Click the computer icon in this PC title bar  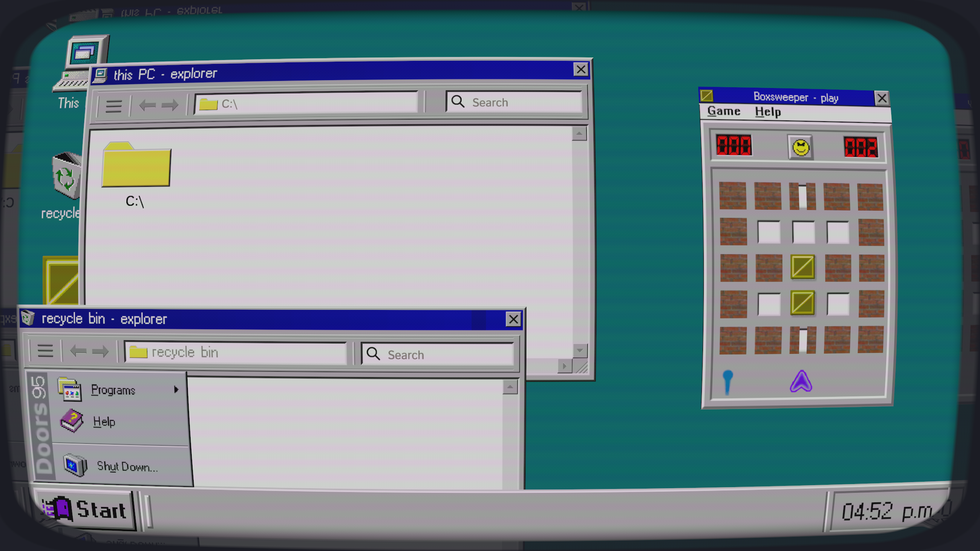coord(100,75)
